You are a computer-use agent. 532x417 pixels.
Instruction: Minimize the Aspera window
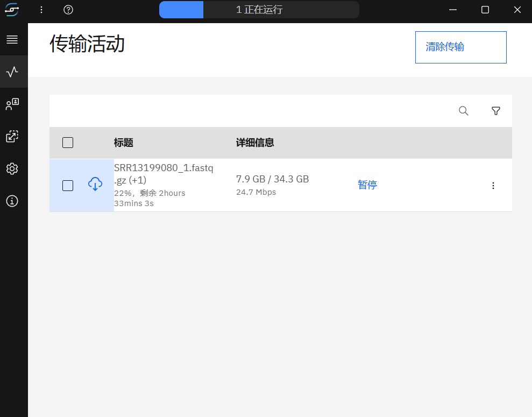452,10
